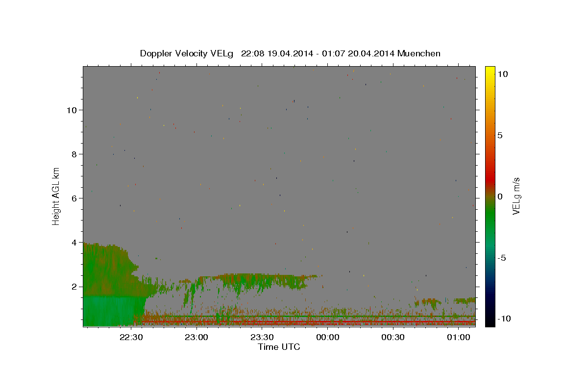The height and width of the screenshot is (392, 588).
Task: Click the colorbar label 5
Action: tap(500, 135)
